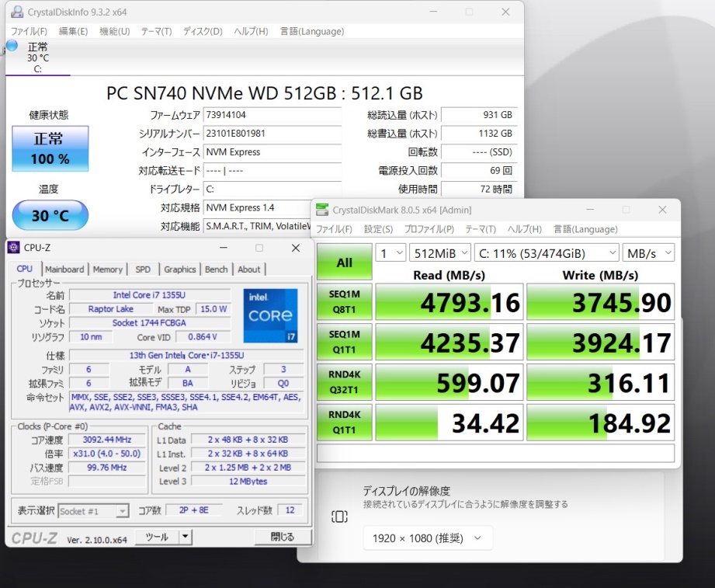
Task: Open ヘルプ(H) menu in CrystalDiskMark
Action: point(525,229)
